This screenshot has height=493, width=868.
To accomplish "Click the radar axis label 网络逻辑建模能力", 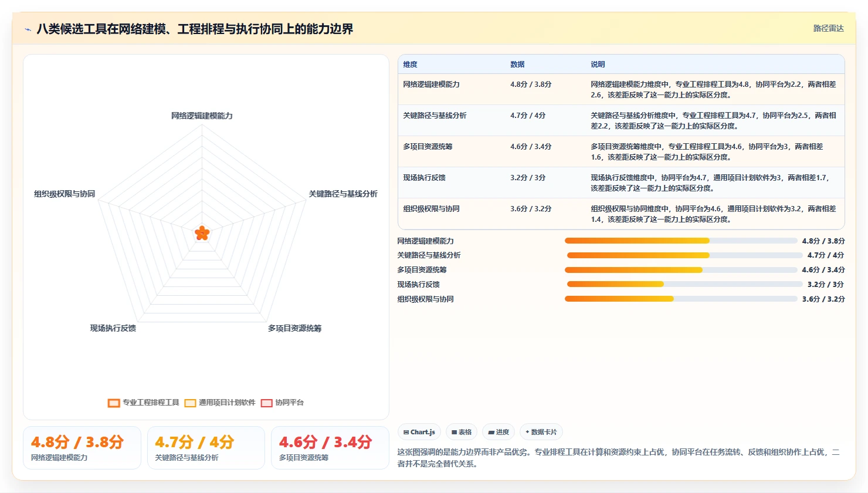I will click(202, 116).
